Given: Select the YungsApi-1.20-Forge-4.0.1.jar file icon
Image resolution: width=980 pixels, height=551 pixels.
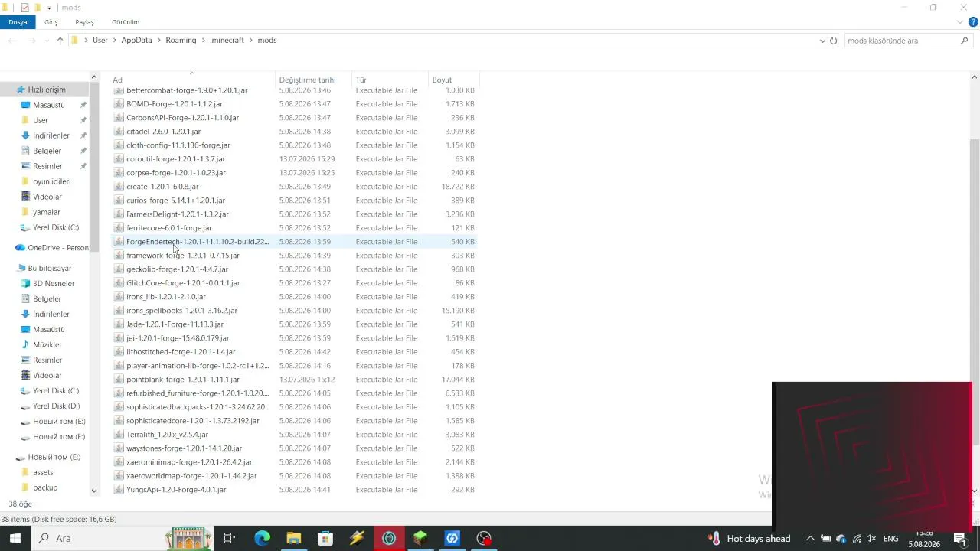Looking at the screenshot, I should pyautogui.click(x=119, y=490).
